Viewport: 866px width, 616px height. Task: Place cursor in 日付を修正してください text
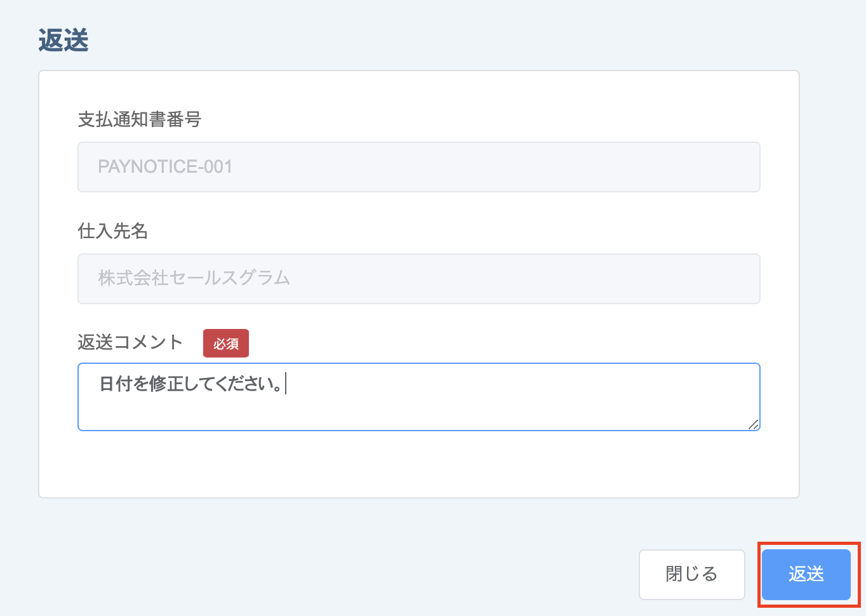pos(191,384)
